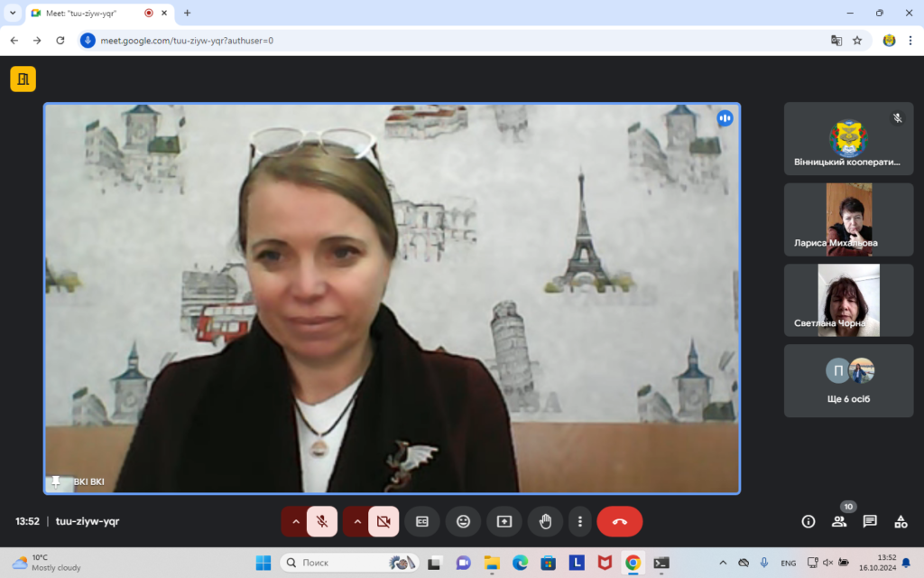Turn on the camera toggle button

pyautogui.click(x=383, y=521)
